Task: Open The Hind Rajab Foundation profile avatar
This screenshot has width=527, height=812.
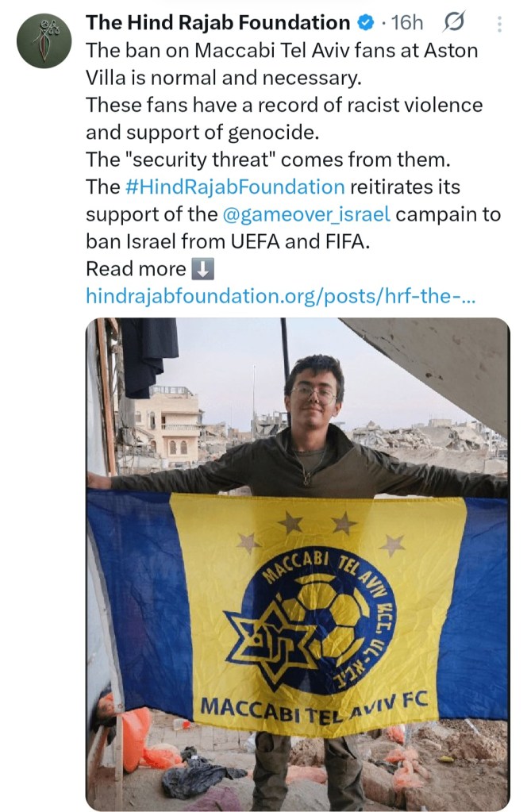Action: point(44,40)
